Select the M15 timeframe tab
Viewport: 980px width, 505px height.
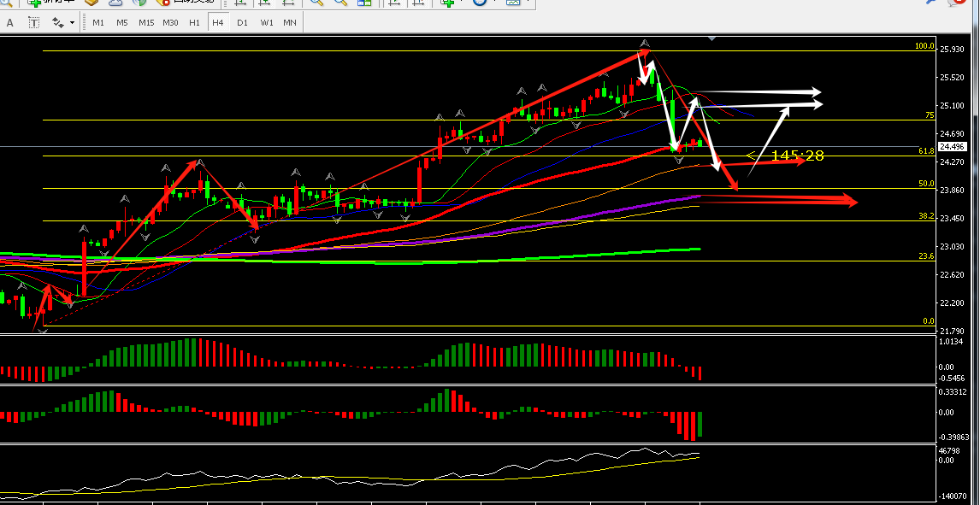pos(145,22)
